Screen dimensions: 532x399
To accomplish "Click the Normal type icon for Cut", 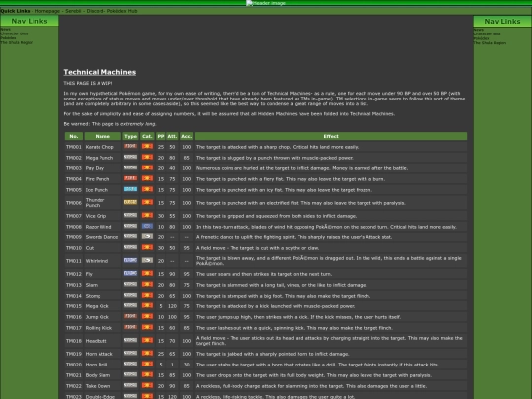I will tap(130, 247).
